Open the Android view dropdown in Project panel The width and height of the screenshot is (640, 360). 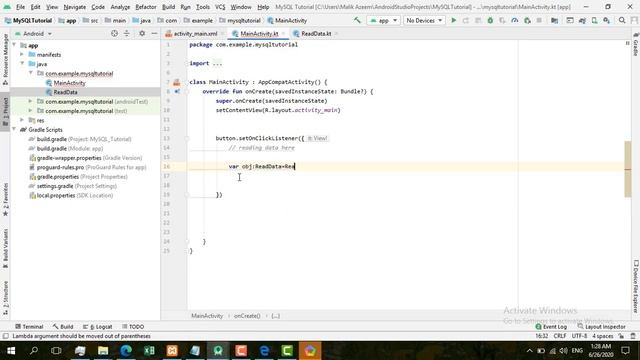pos(33,33)
